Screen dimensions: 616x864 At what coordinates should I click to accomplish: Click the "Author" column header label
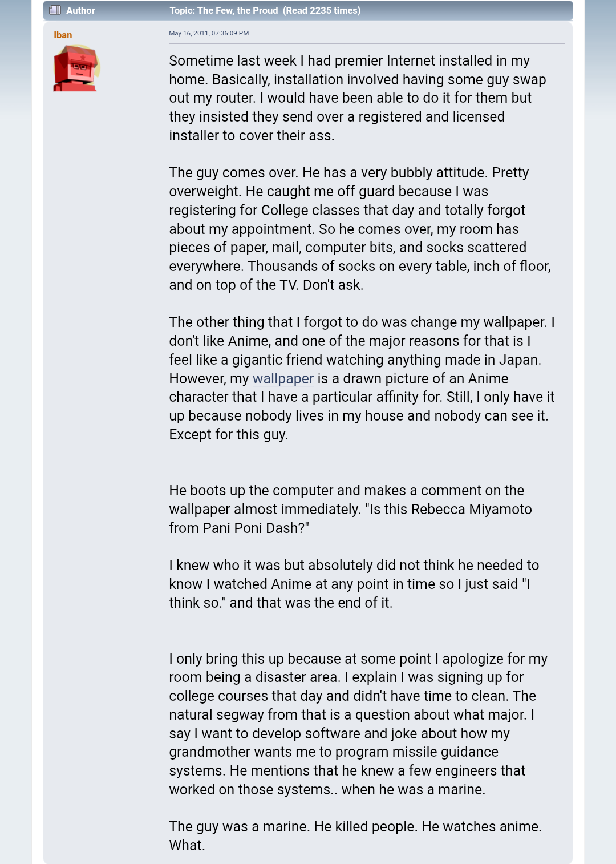click(x=80, y=10)
